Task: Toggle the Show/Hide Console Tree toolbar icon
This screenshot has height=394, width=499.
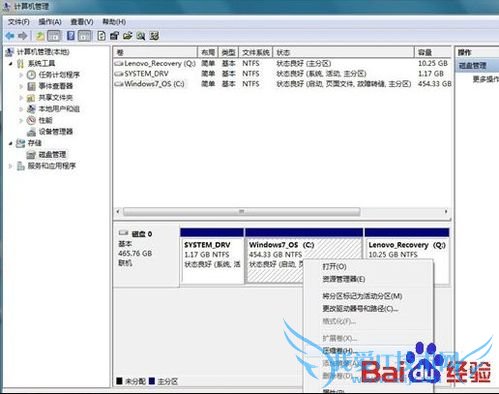Action: coord(54,36)
